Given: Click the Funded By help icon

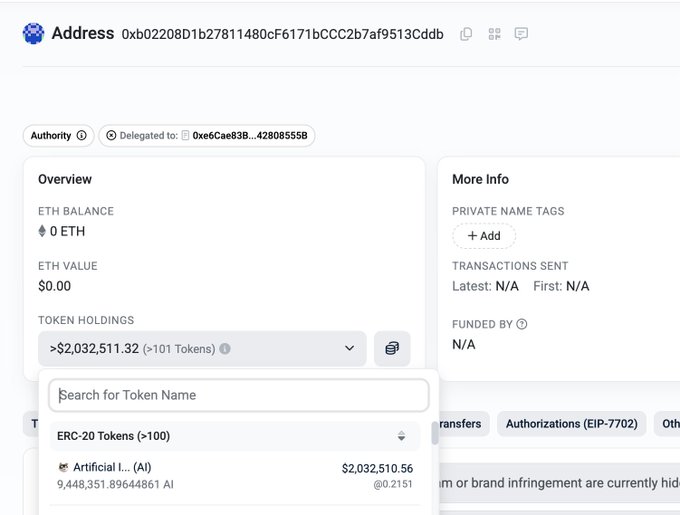Looking at the screenshot, I should [x=522, y=324].
